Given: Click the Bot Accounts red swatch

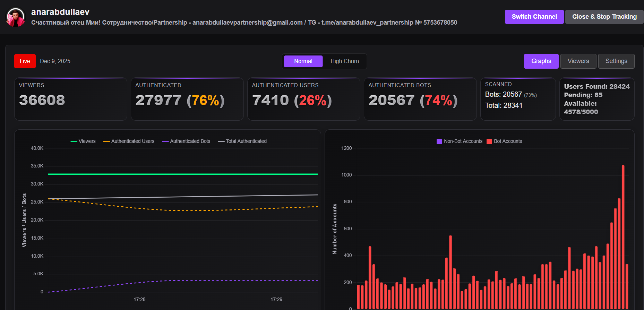Looking at the screenshot, I should coord(489,141).
